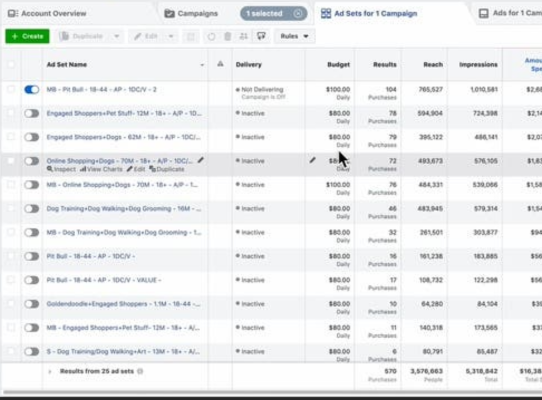Toggle Online Shopping+Dogs 70M ad set on

click(x=31, y=161)
